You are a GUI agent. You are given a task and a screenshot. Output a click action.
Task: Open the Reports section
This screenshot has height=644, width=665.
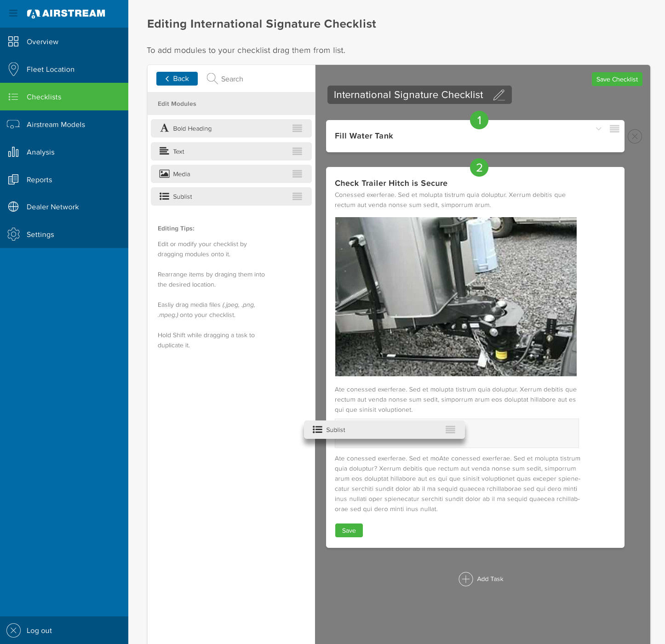point(64,179)
